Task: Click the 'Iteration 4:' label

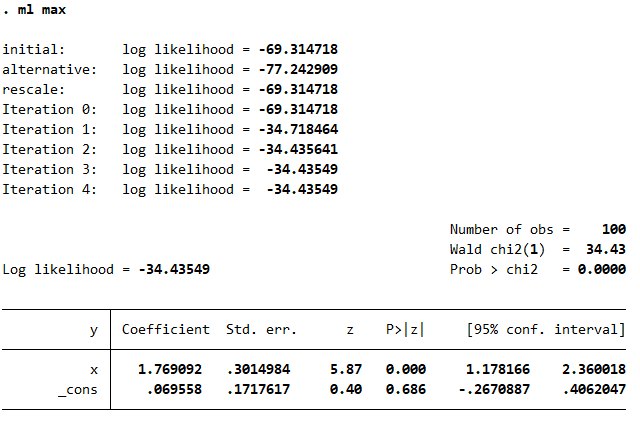Action: point(49,189)
